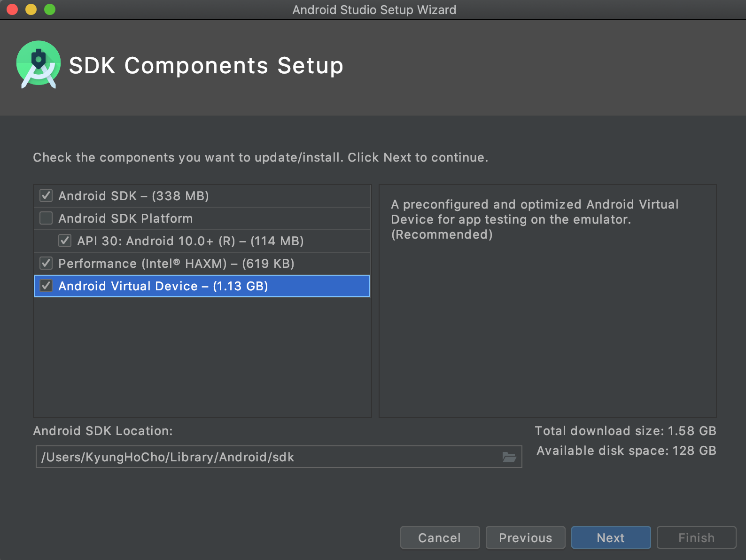Screen dimensions: 746x560
Task: Click the 'Check the components you want' instruction text
Action: tap(260, 157)
